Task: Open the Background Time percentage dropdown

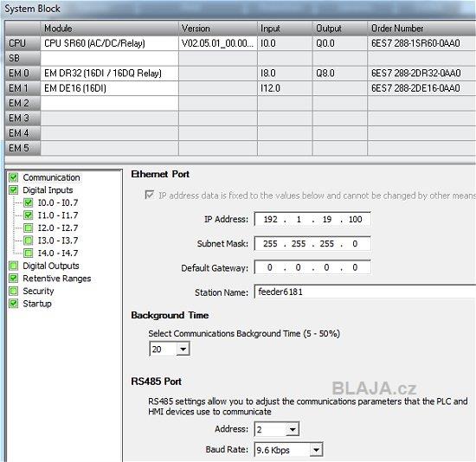Action: click(x=183, y=349)
